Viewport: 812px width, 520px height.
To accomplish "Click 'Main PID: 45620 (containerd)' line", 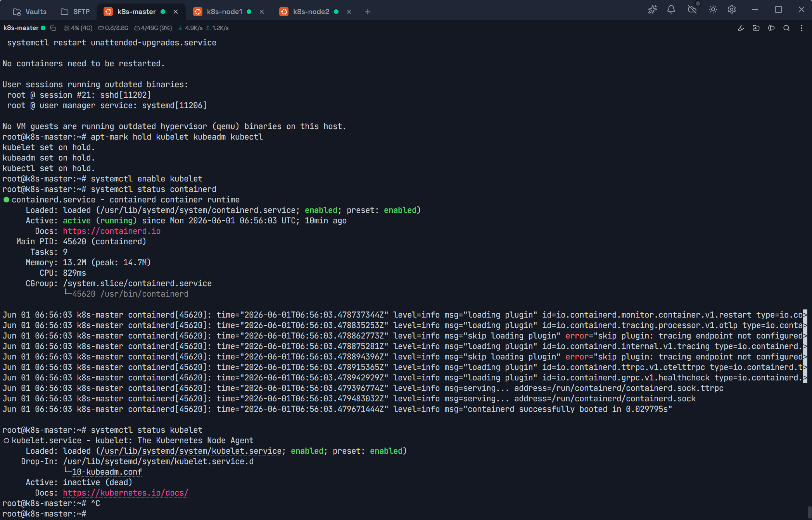I will coord(81,242).
